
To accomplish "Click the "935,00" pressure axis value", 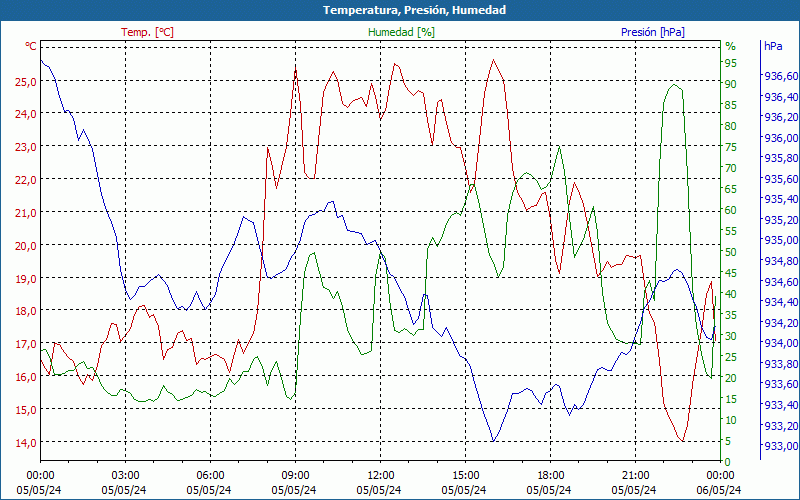I will coord(781,240).
